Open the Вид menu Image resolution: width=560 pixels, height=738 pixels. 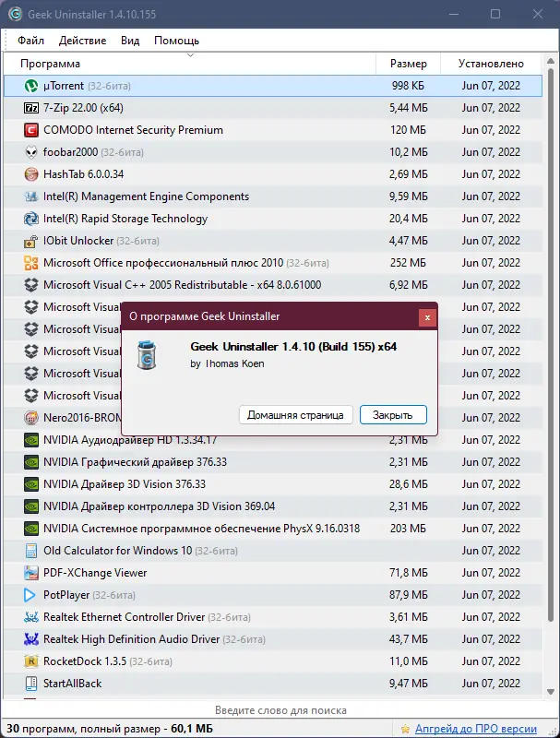[130, 41]
